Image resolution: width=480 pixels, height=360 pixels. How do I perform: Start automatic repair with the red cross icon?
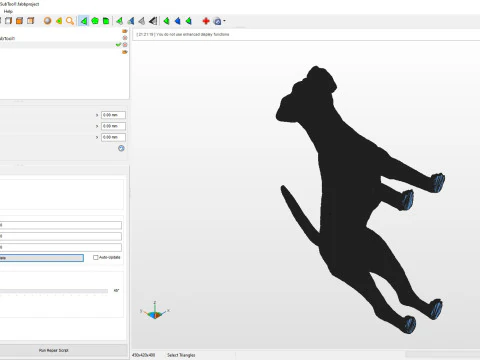pos(206,21)
